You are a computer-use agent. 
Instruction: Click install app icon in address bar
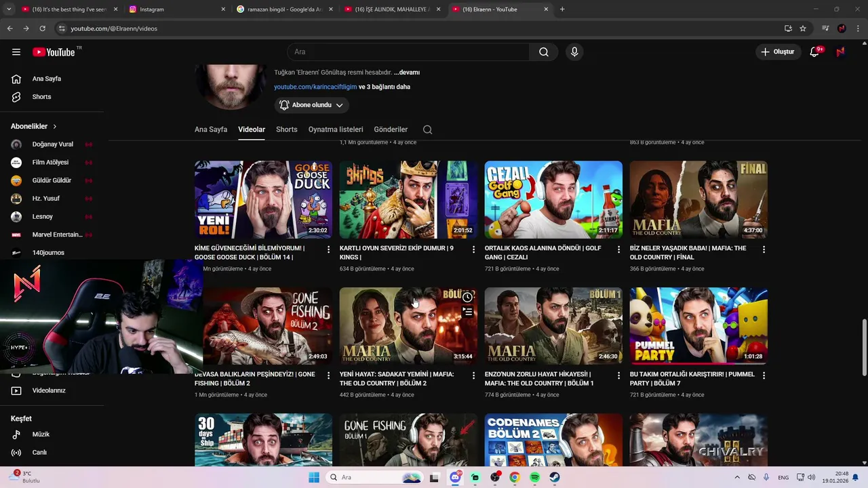pos(788,28)
